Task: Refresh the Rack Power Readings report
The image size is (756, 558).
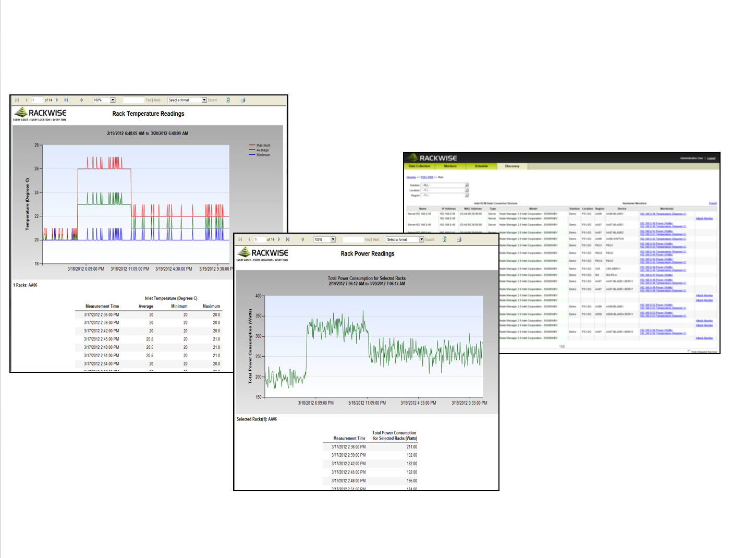Action: coord(445,240)
